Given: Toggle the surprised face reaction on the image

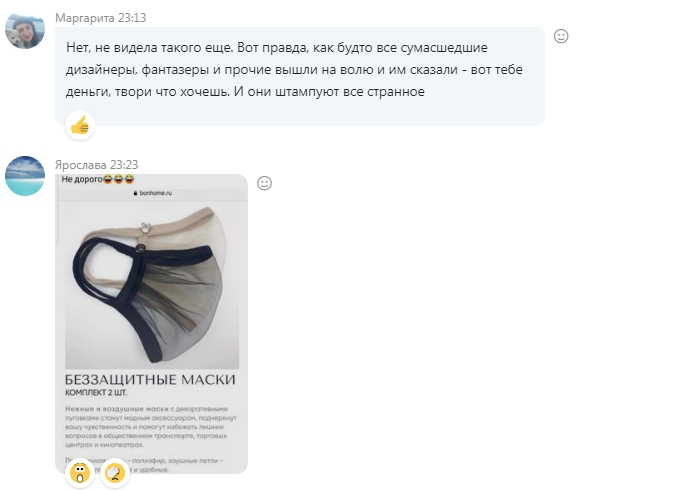Looking at the screenshot, I should tap(80, 473).
